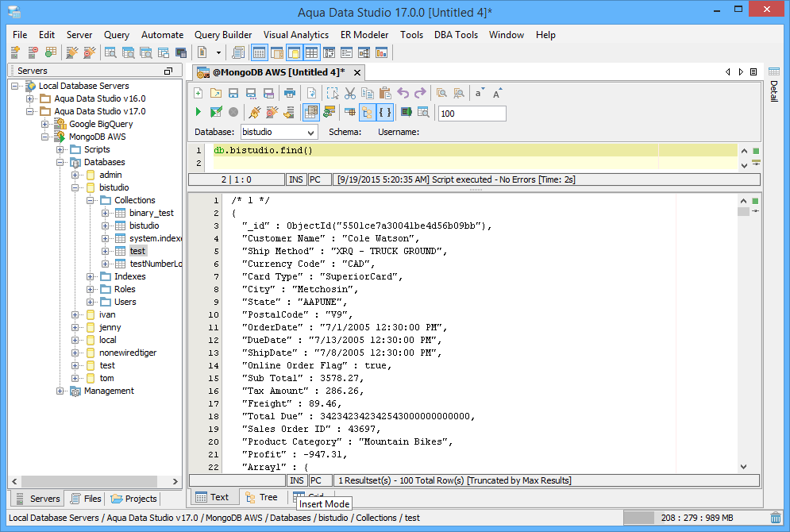The width and height of the screenshot is (790, 532).
Task: Click the decrease font size 'a' icon
Action: pos(479,93)
